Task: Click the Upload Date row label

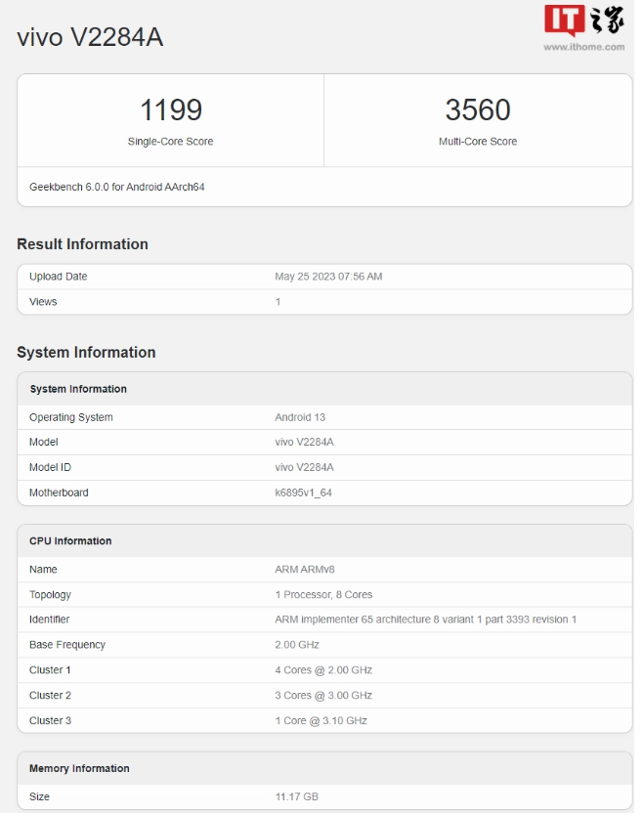Action: [x=59, y=277]
